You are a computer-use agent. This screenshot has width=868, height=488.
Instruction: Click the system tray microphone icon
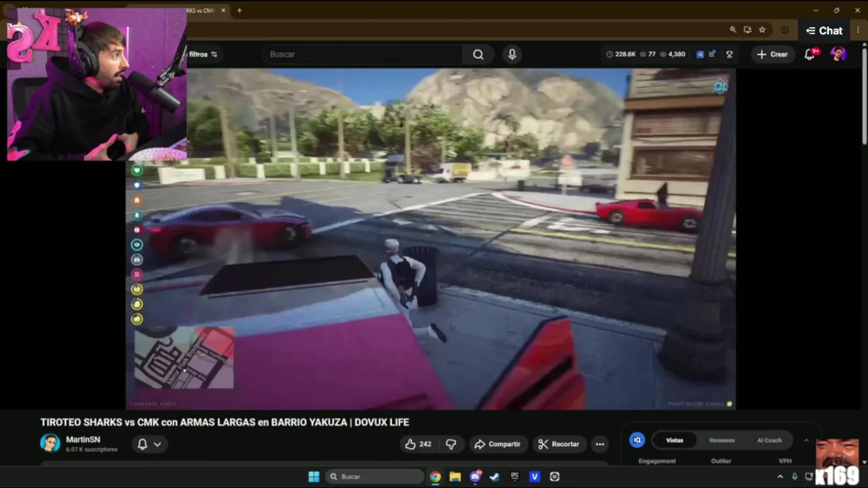(795, 476)
